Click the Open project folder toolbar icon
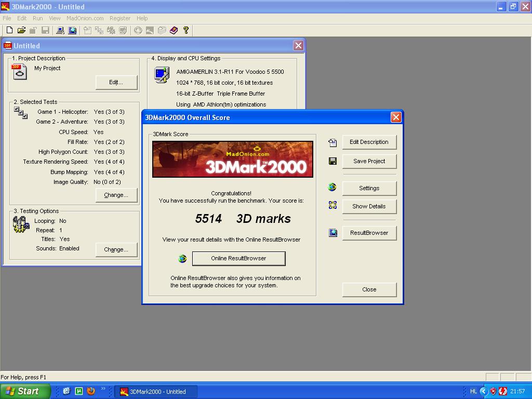 tap(21, 30)
